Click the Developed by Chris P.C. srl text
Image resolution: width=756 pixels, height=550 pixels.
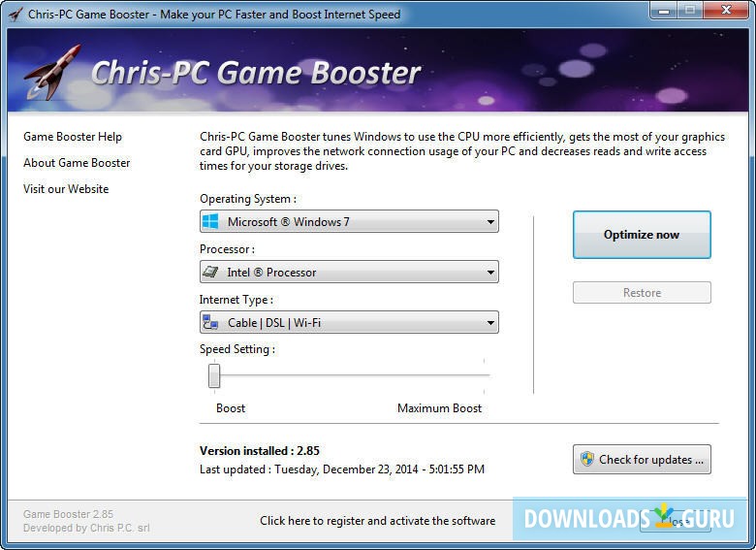click(x=86, y=529)
